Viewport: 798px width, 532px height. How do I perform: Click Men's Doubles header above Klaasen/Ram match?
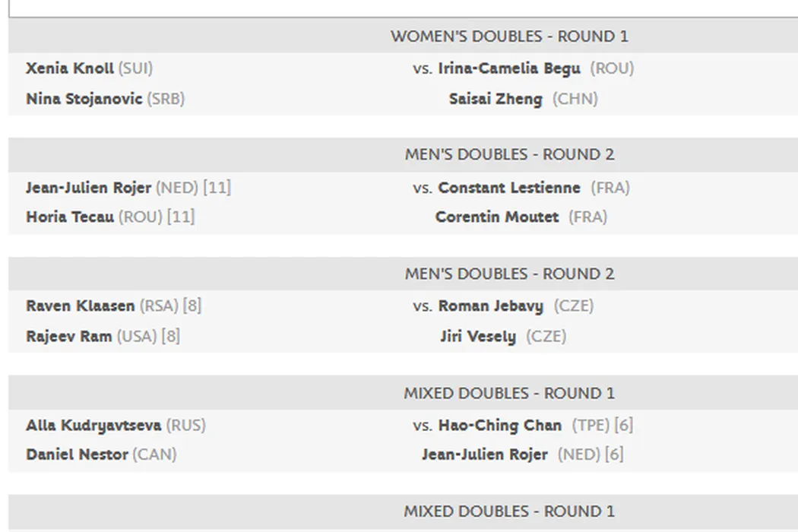[x=509, y=274]
